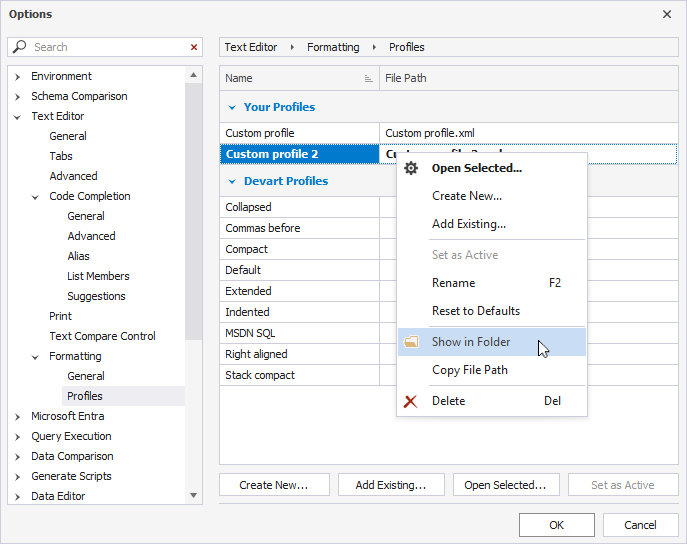Expand the Environment tree node
The height and width of the screenshot is (544, 687).
(x=17, y=76)
